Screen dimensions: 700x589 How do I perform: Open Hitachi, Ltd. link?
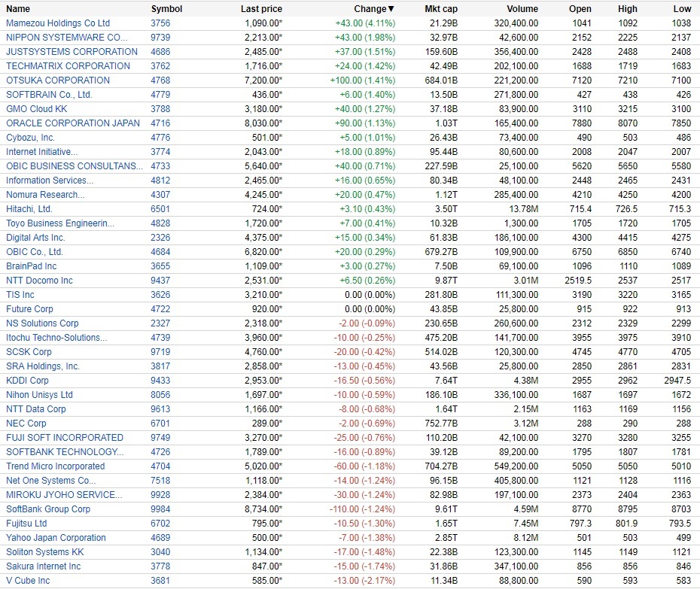[x=29, y=209]
